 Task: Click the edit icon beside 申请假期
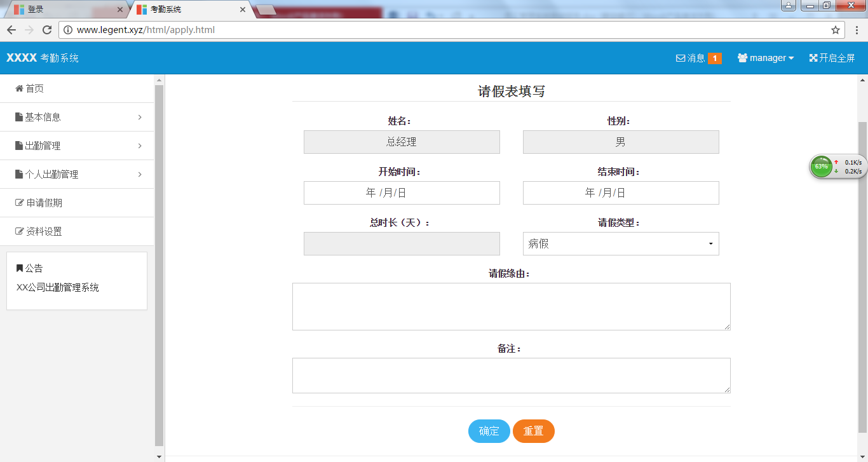click(20, 203)
